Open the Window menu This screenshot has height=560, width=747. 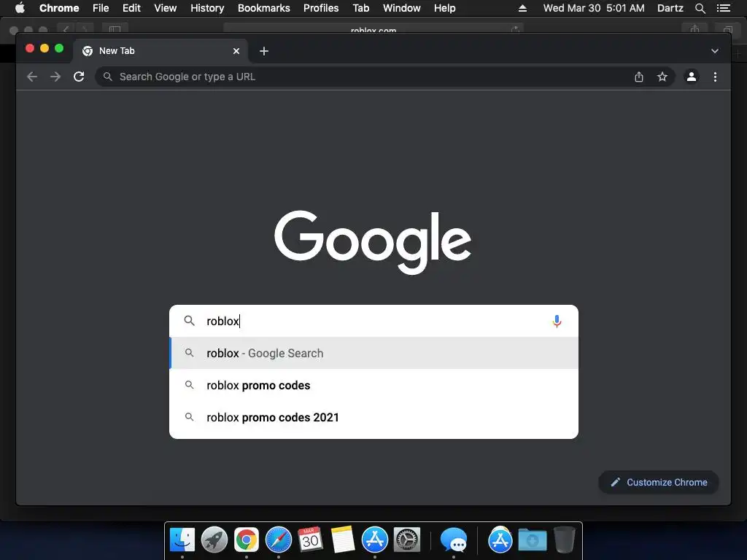[402, 8]
